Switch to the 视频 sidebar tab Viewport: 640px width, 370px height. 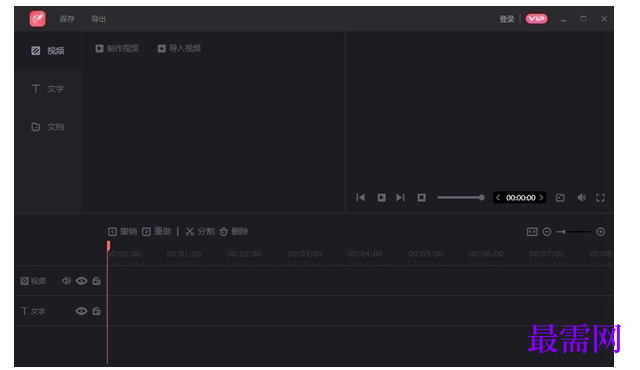point(48,51)
